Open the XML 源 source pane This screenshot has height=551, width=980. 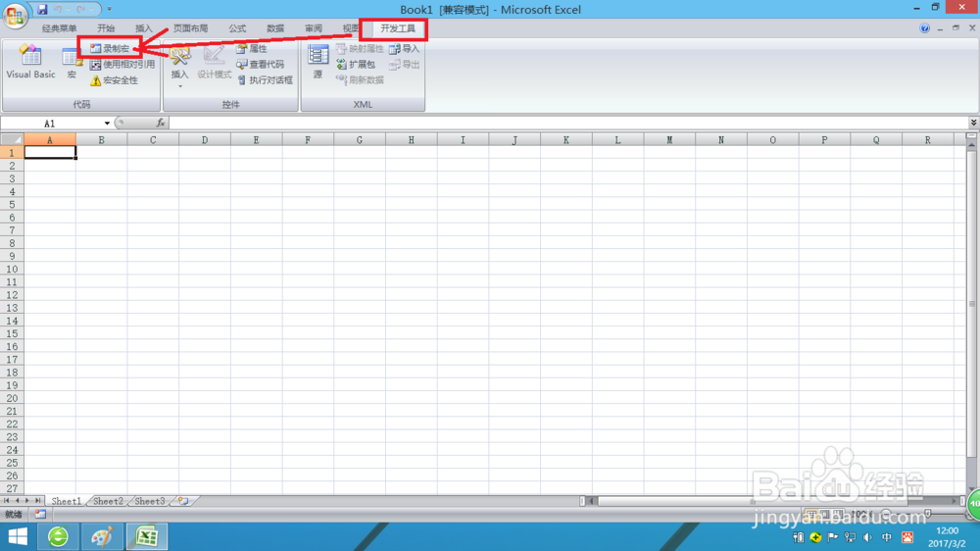click(x=318, y=62)
